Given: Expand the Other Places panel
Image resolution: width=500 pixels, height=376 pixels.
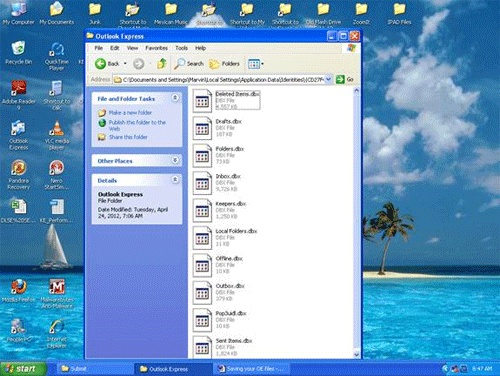Looking at the screenshot, I should [175, 160].
